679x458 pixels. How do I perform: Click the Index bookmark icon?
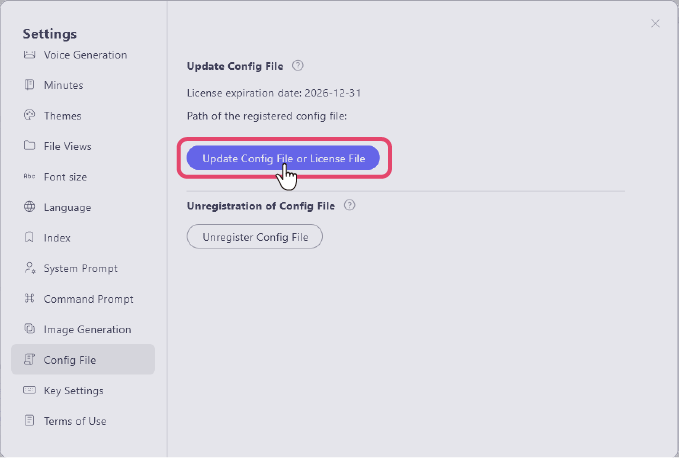coord(29,238)
